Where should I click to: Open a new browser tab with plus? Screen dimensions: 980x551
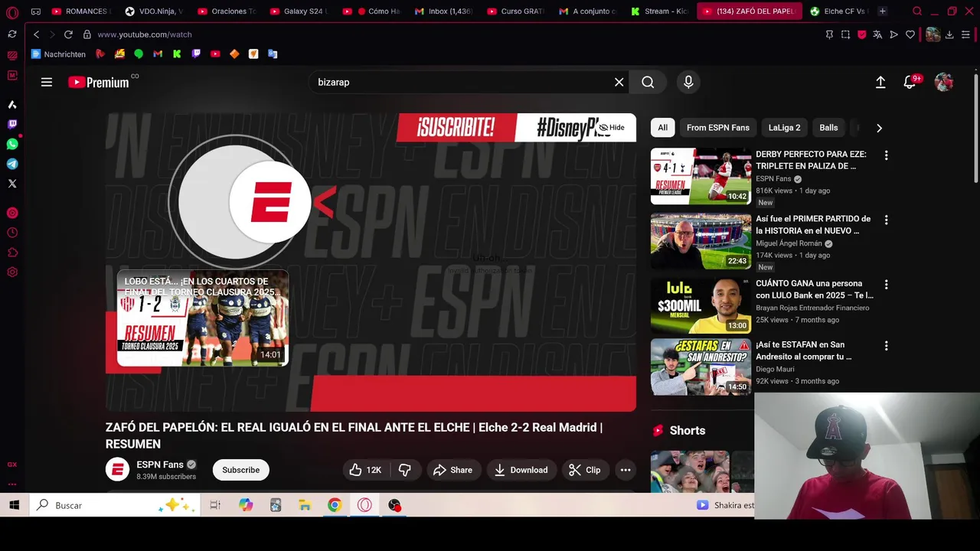click(x=882, y=11)
